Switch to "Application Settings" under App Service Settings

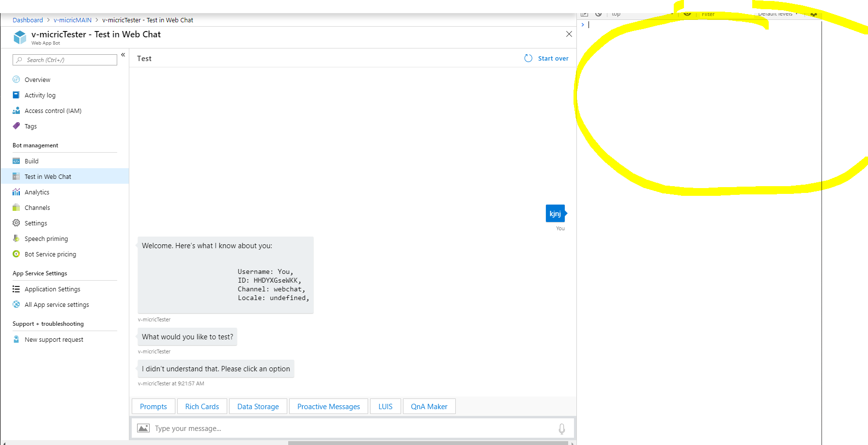point(52,289)
